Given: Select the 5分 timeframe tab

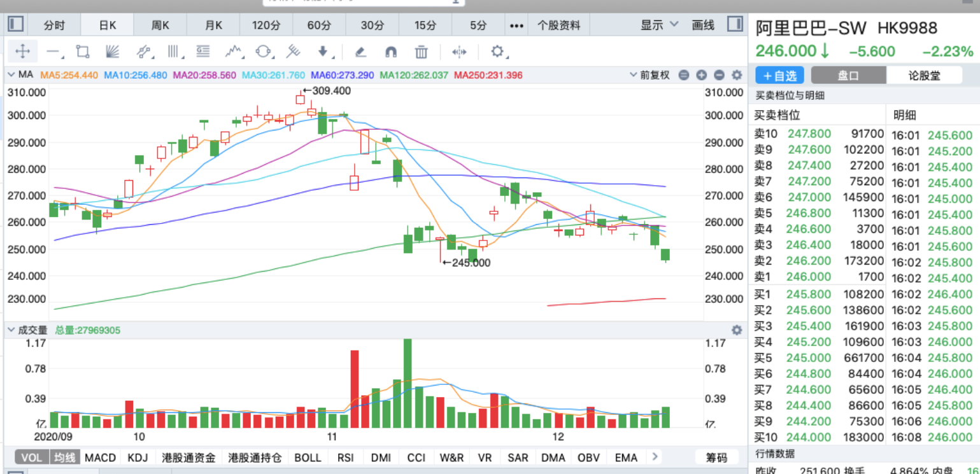Looking at the screenshot, I should click(x=478, y=25).
